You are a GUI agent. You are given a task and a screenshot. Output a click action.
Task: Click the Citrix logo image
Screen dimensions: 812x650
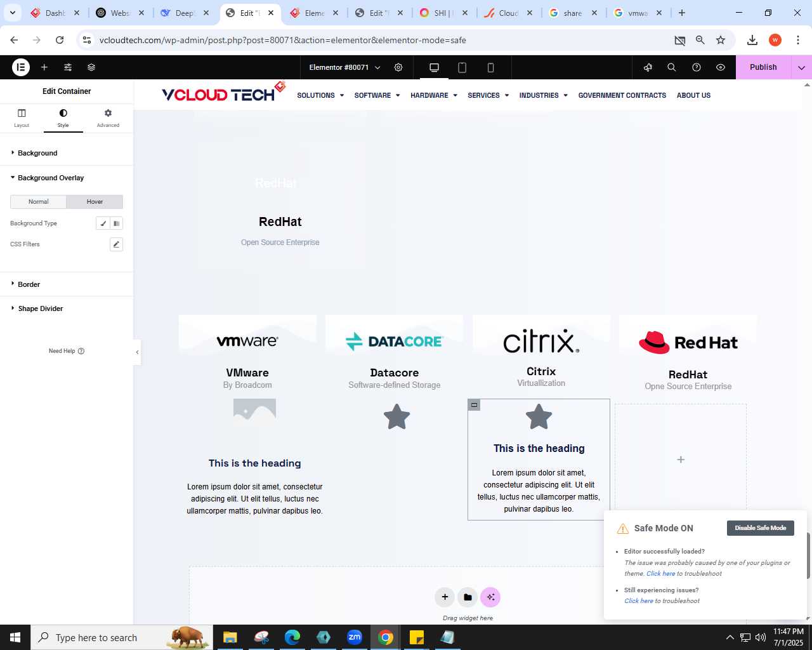pyautogui.click(x=541, y=341)
